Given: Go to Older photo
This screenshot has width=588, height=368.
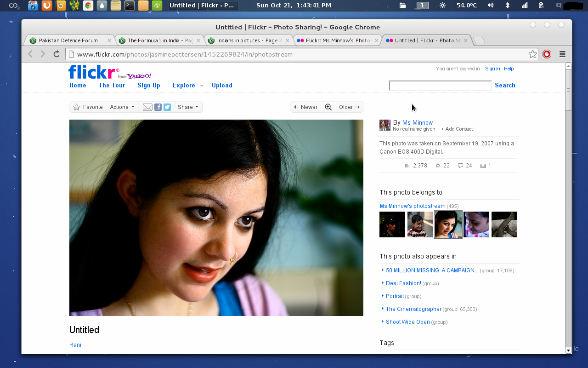Looking at the screenshot, I should click(x=349, y=107).
